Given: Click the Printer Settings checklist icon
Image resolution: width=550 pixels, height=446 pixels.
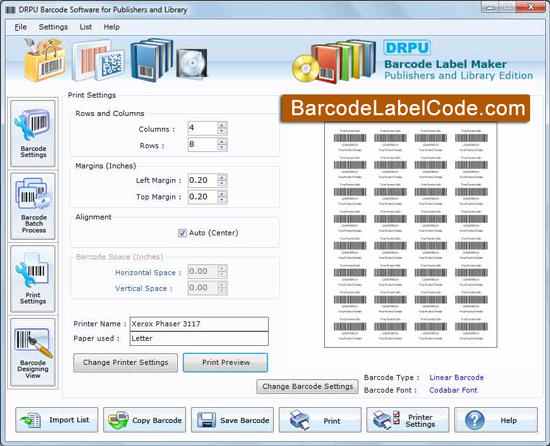Looking at the screenshot, I should pyautogui.click(x=386, y=420).
